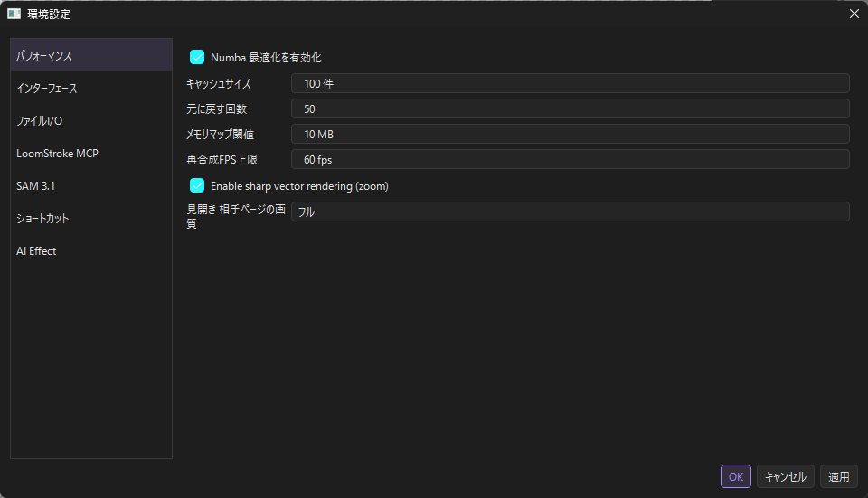Disable Enable sharp vector rendering (zoom) checkbox
This screenshot has height=498, width=868.
197,185
